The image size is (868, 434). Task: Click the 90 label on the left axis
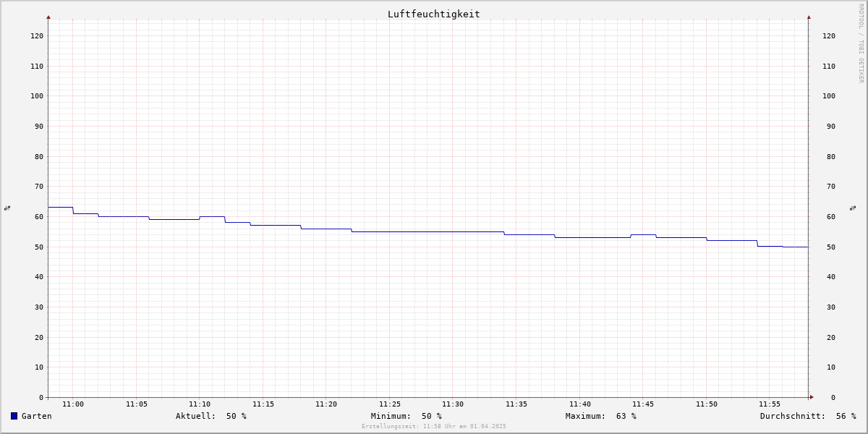coord(39,126)
